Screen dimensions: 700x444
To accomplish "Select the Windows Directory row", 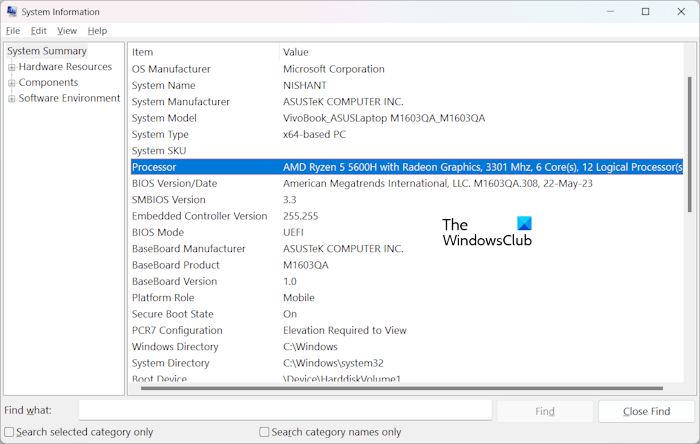I will [x=407, y=347].
